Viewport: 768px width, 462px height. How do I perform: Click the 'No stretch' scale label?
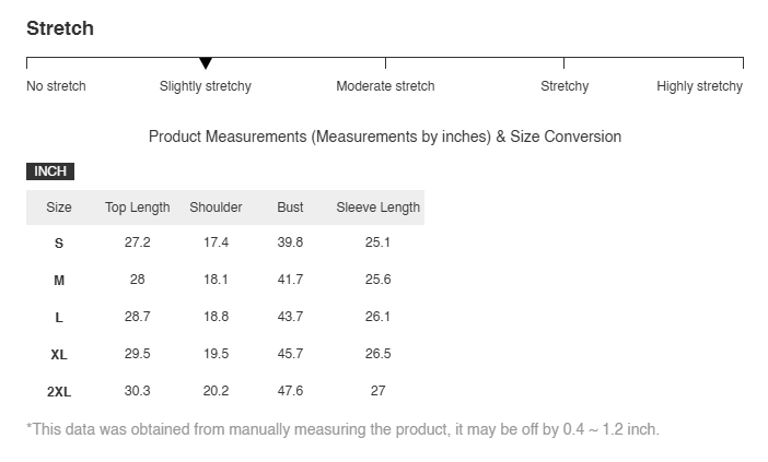tap(56, 86)
